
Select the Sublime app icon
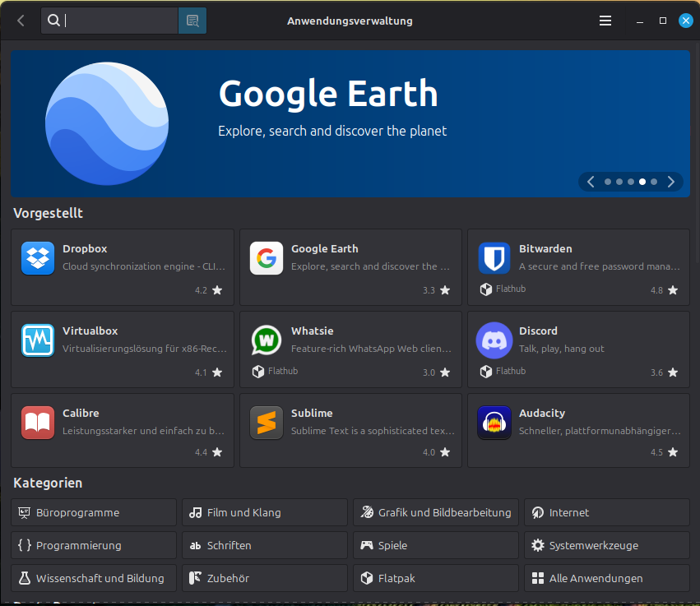(x=267, y=423)
